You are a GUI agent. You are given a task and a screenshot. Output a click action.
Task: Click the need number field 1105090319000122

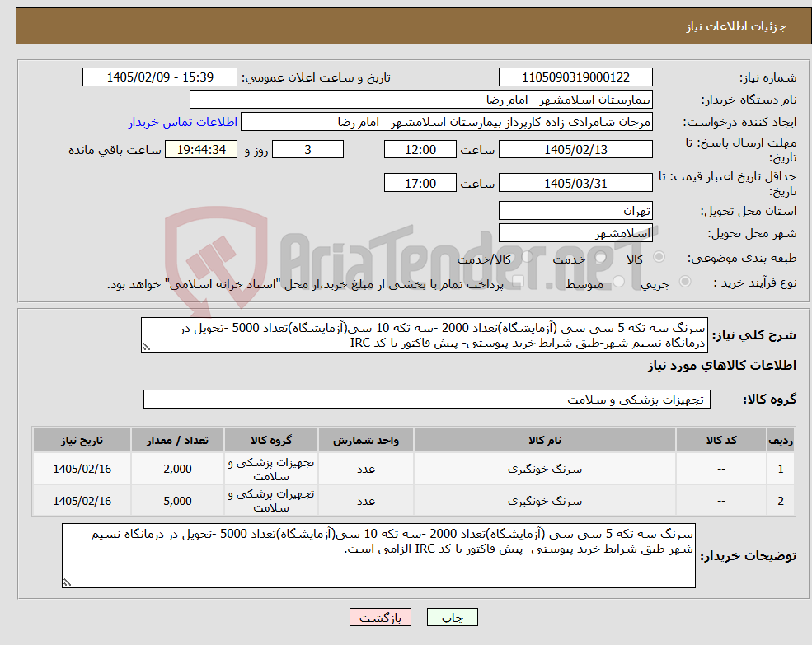pos(575,77)
